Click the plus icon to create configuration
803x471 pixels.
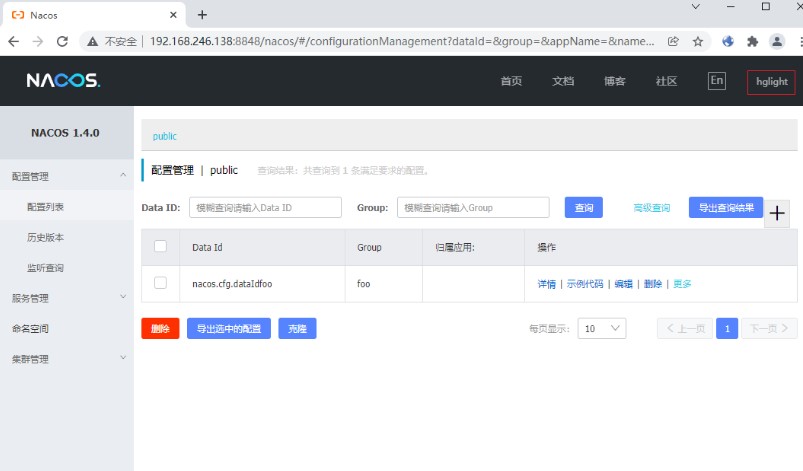777,213
